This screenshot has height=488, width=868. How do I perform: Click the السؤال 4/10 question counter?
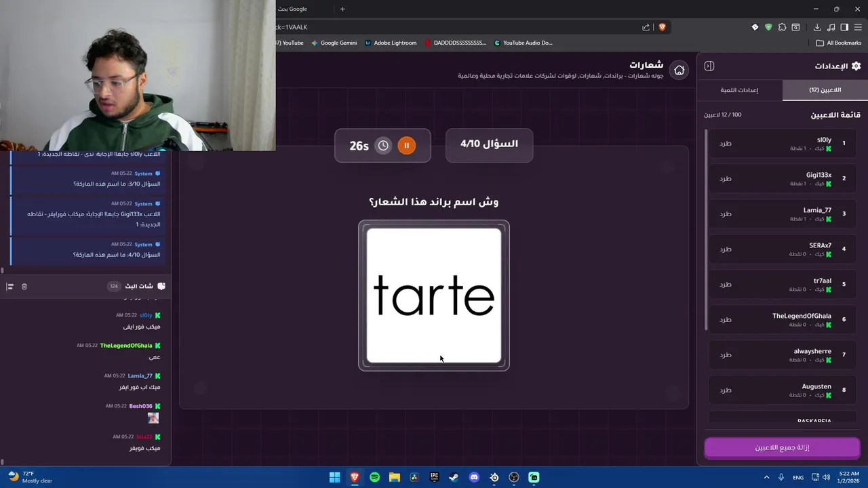click(x=489, y=144)
